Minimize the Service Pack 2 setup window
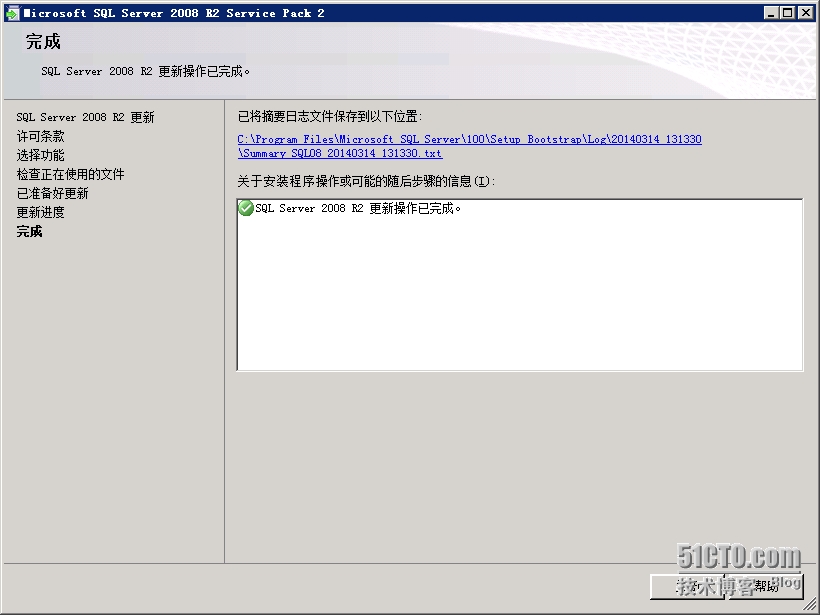820x615 pixels. [770, 13]
